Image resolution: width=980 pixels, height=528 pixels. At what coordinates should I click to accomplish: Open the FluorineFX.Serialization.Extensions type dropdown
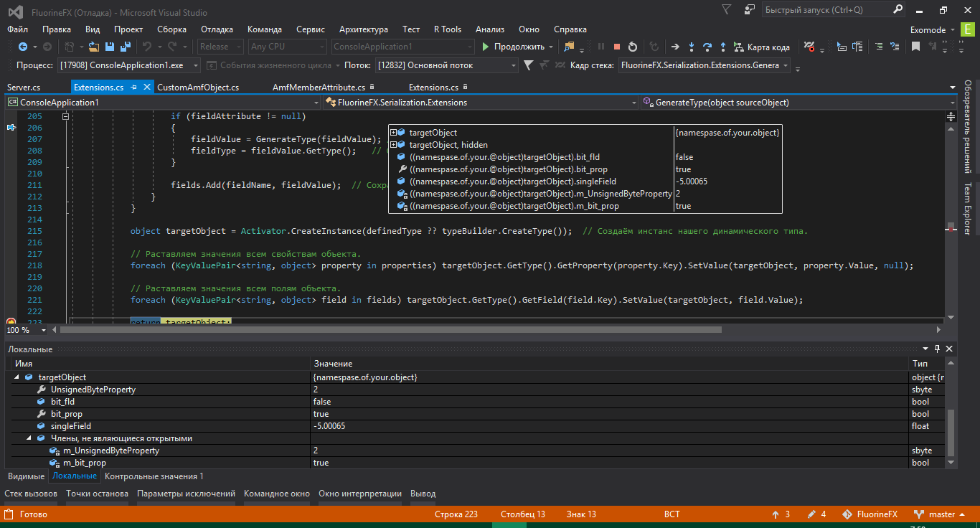[480, 103]
